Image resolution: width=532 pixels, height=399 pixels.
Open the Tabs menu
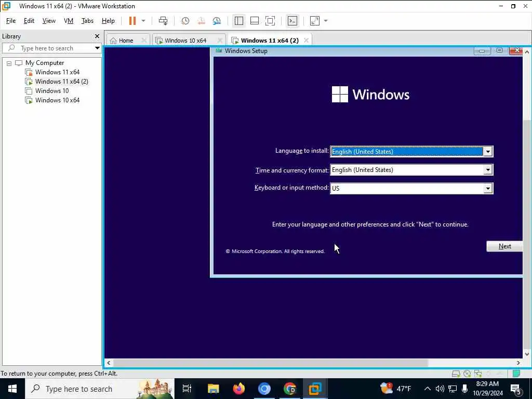click(87, 21)
